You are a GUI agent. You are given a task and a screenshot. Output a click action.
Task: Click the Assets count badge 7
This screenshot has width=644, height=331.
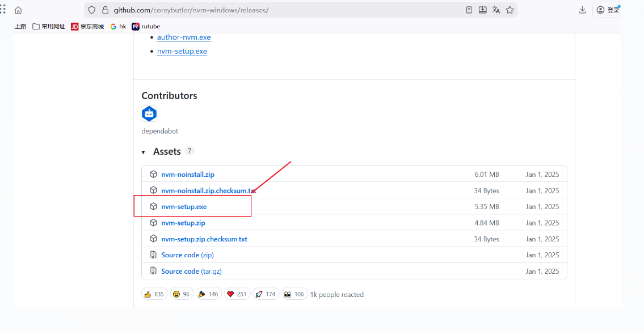tap(190, 151)
